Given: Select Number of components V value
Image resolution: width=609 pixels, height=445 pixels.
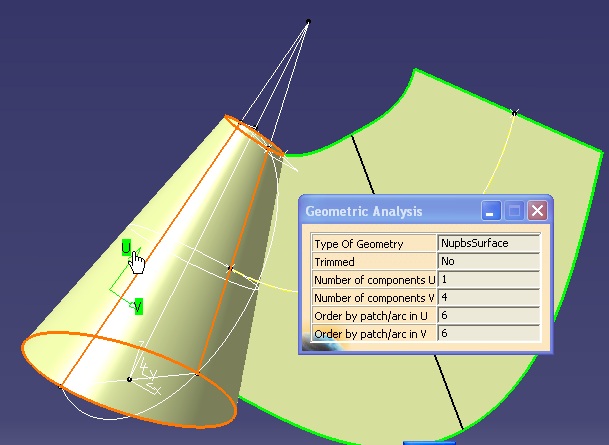Looking at the screenshot, I should (489, 297).
